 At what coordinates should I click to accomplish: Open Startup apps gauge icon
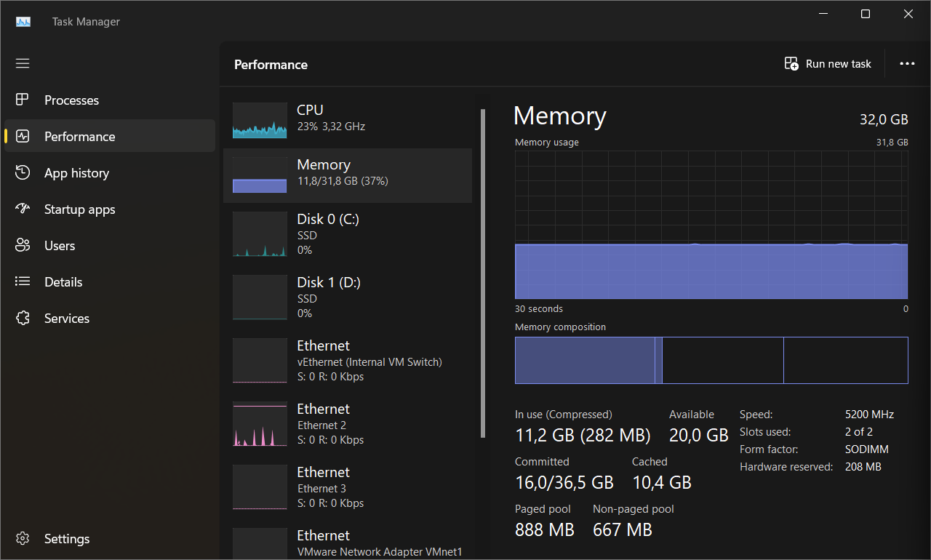pyautogui.click(x=23, y=209)
